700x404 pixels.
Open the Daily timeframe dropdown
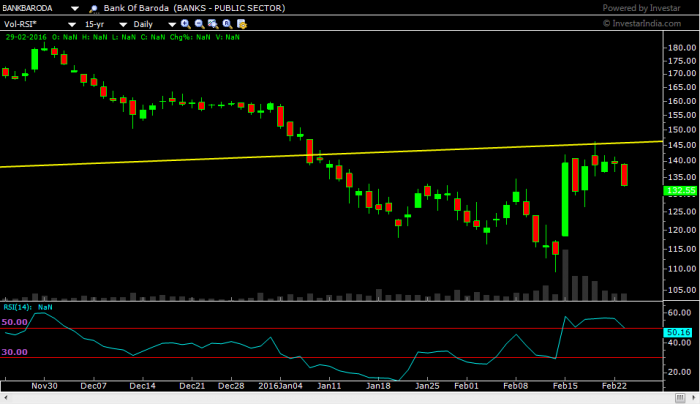(x=172, y=25)
